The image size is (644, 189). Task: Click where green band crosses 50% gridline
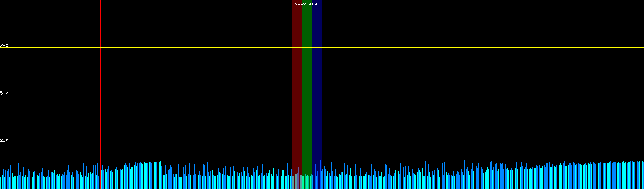click(307, 94)
